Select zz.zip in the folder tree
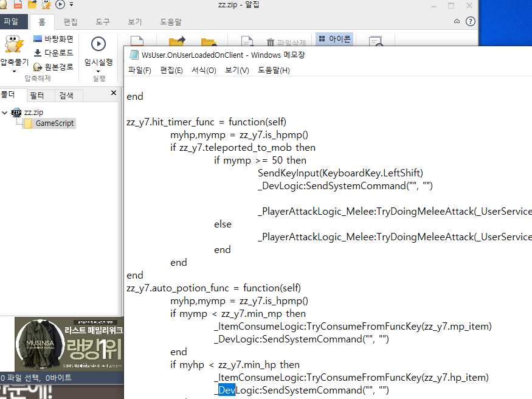The width and height of the screenshot is (532, 399). 33,113
